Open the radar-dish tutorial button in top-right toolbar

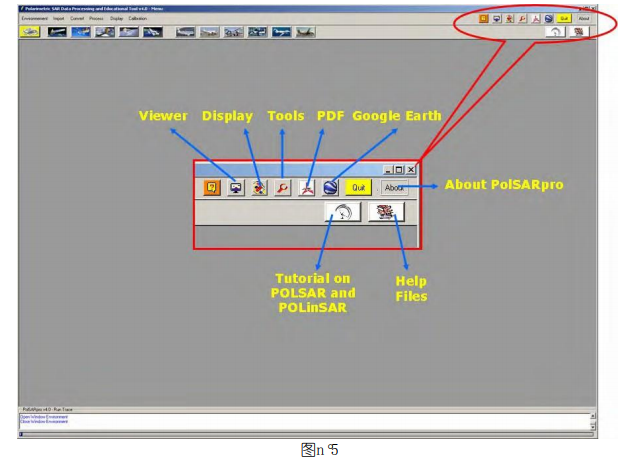coord(555,32)
